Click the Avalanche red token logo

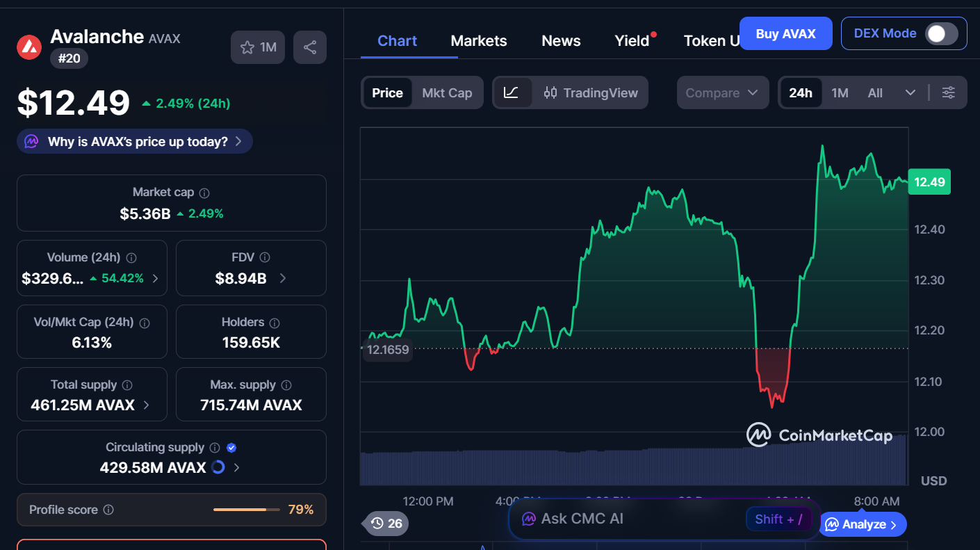point(28,47)
